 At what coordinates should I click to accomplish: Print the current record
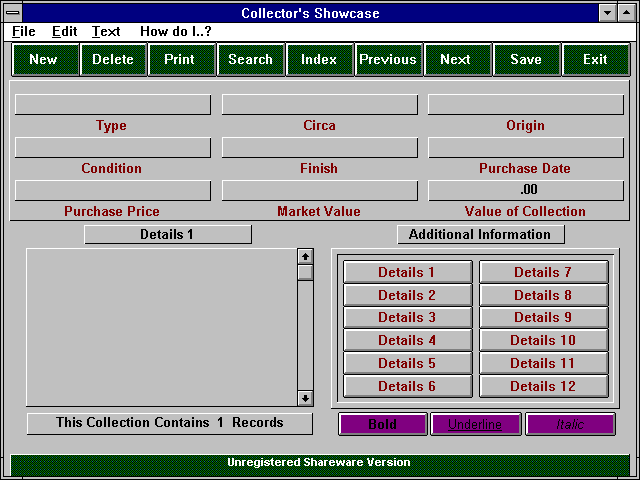(x=181, y=59)
